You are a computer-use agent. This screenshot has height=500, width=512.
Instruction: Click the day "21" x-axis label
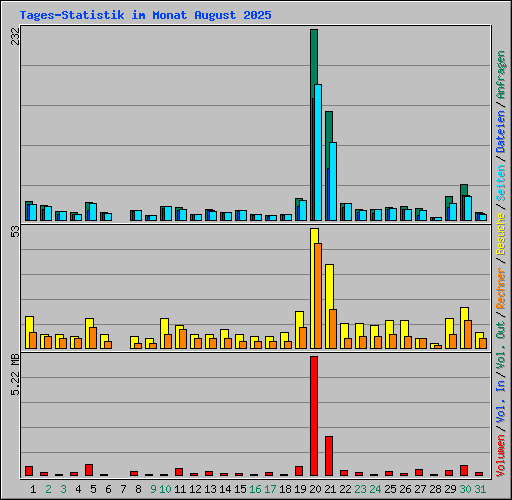330,489
